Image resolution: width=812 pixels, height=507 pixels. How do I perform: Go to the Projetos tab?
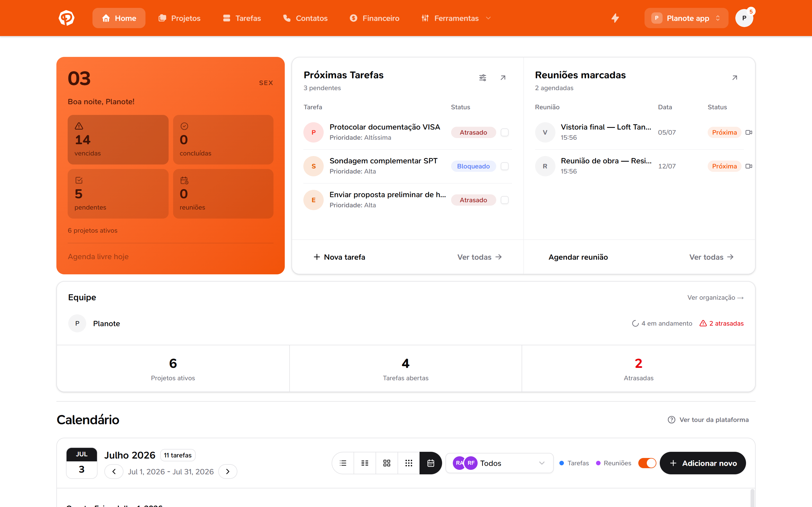[180, 18]
